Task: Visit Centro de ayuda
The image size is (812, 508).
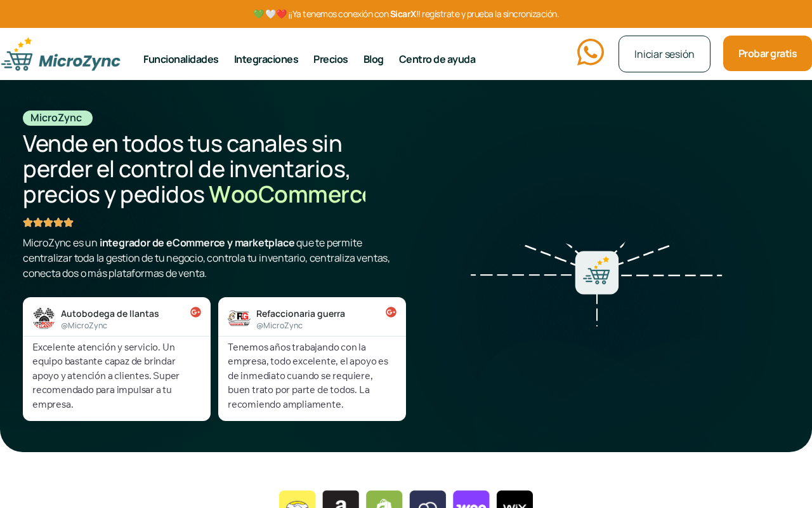Action: tap(437, 59)
